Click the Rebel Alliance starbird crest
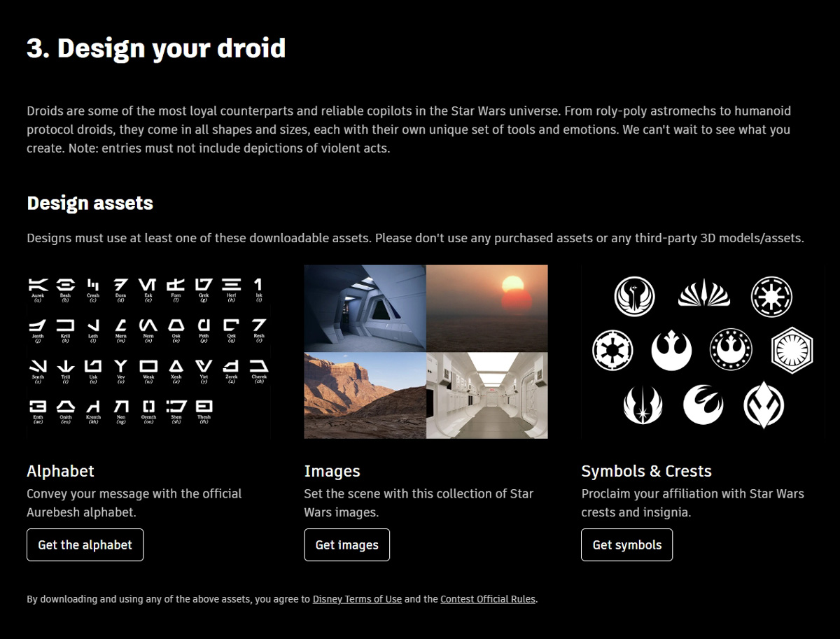The height and width of the screenshot is (639, 840). click(671, 351)
